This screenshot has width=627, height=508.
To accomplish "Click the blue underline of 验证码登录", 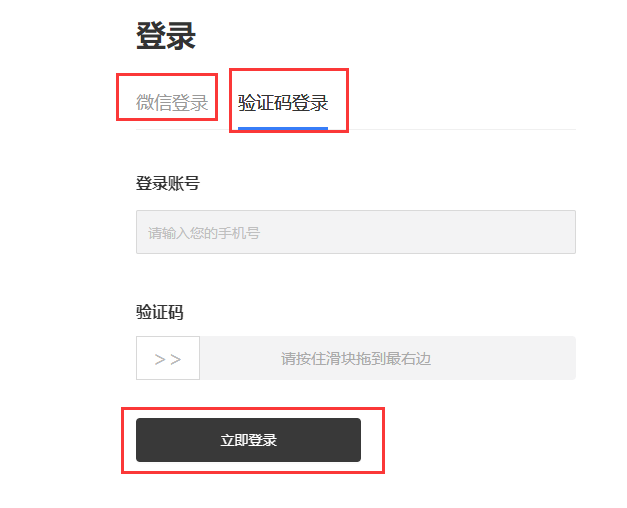I will tap(283, 128).
